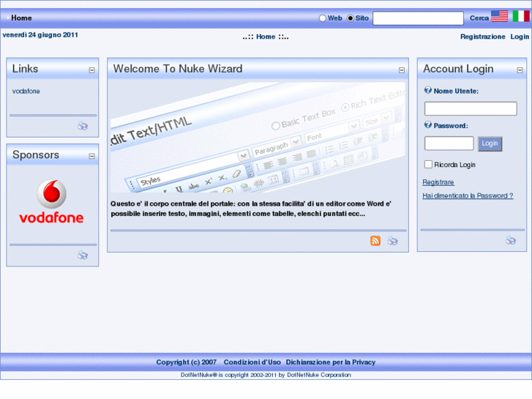Follow the Registrare link

pyautogui.click(x=438, y=182)
